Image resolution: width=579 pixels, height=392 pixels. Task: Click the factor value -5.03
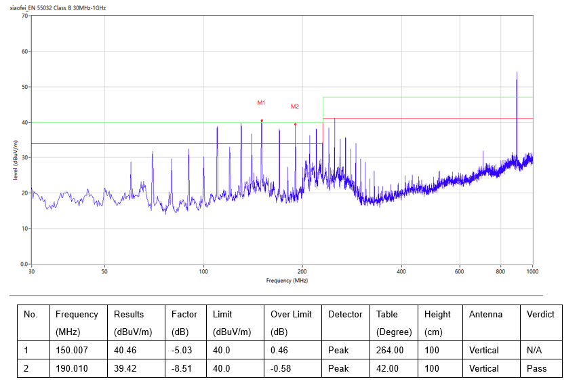[182, 350]
